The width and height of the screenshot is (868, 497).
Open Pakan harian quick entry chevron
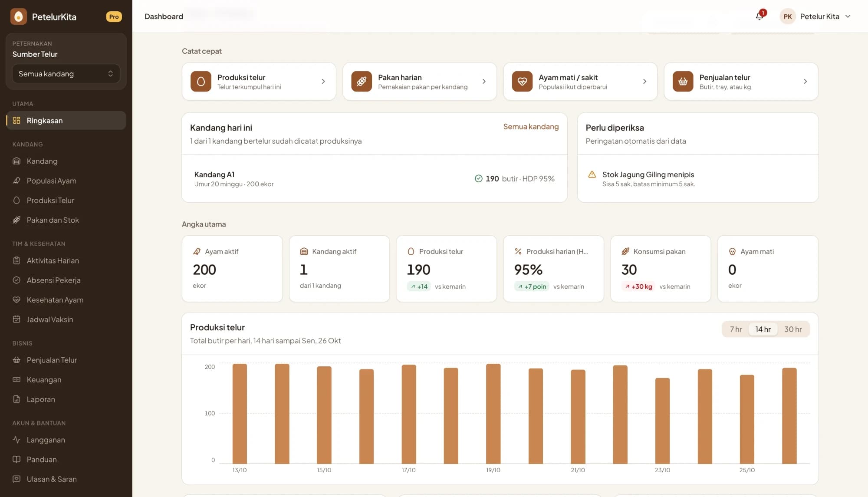click(484, 81)
